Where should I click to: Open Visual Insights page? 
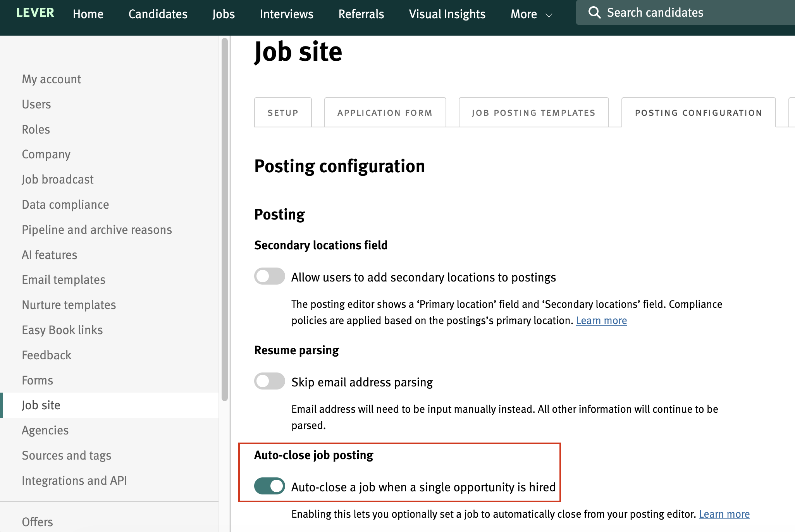[447, 14]
